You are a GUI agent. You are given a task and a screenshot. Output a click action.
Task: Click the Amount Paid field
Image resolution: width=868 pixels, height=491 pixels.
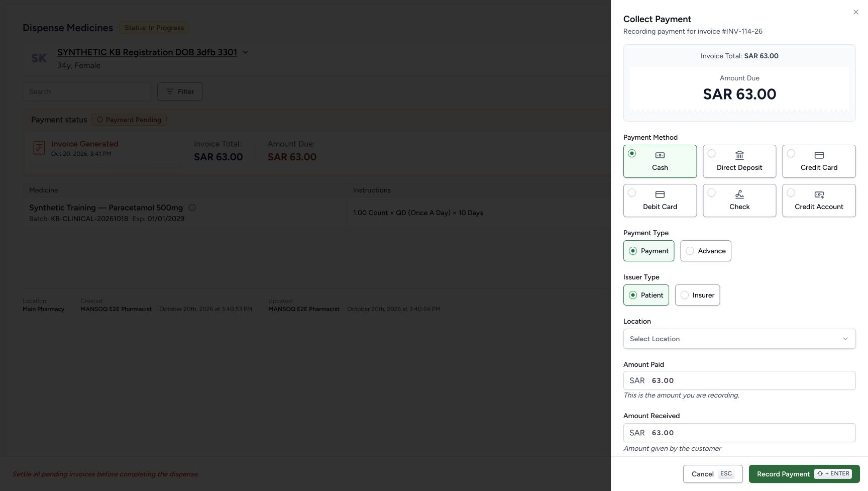(x=739, y=380)
